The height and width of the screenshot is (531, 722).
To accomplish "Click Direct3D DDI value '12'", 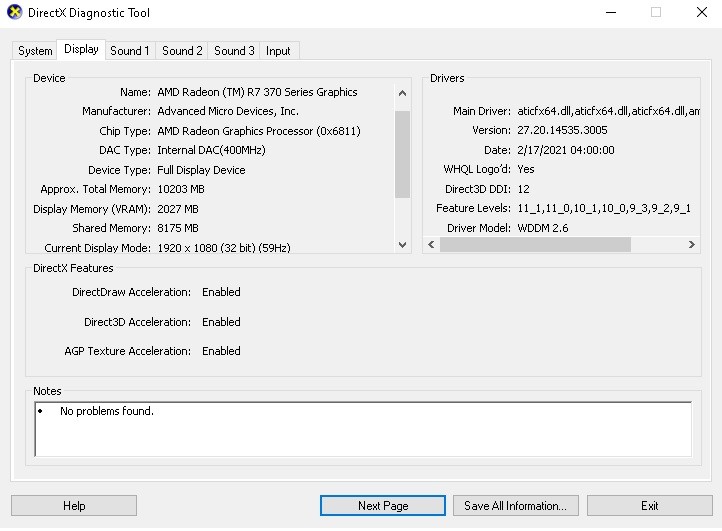I will pos(524,189).
